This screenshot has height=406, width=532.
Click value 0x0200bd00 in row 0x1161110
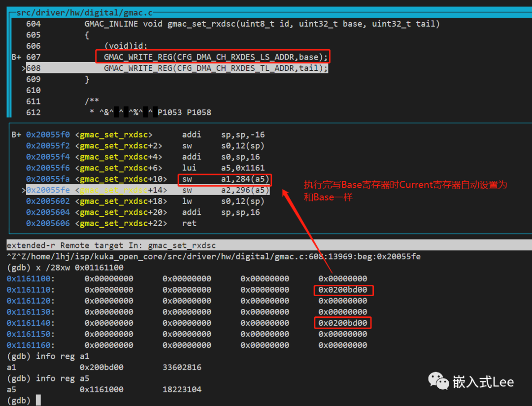[x=343, y=290]
